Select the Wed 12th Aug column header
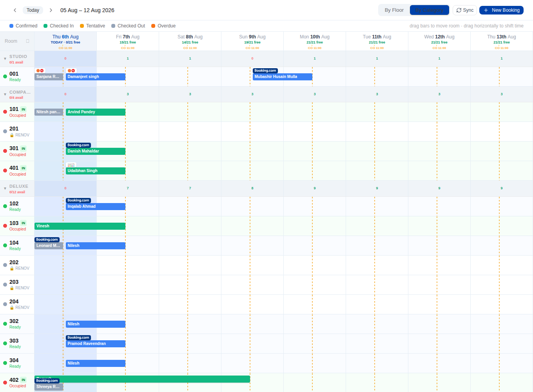The height and width of the screenshot is (392, 533). coord(439,41)
